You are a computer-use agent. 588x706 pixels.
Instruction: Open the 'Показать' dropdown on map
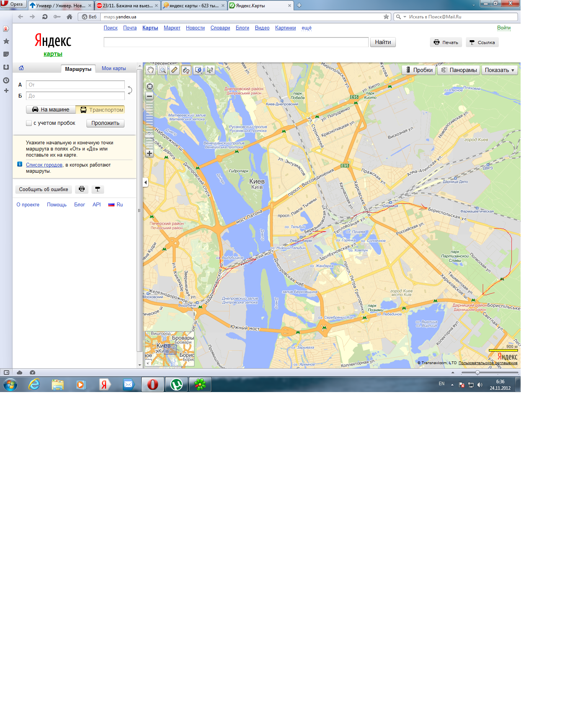click(x=499, y=70)
